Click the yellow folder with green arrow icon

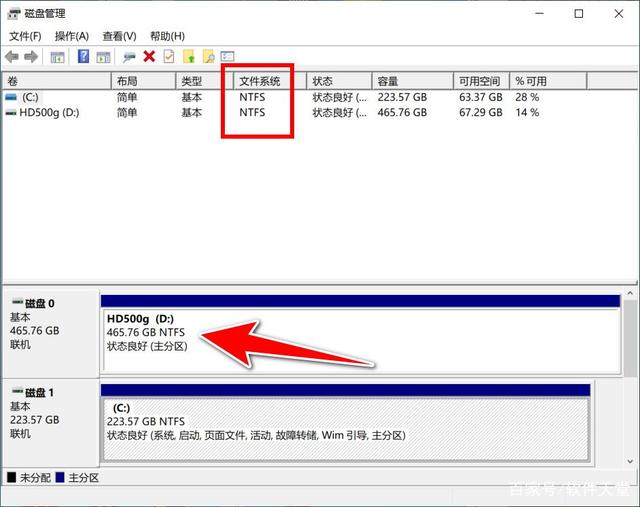(189, 57)
